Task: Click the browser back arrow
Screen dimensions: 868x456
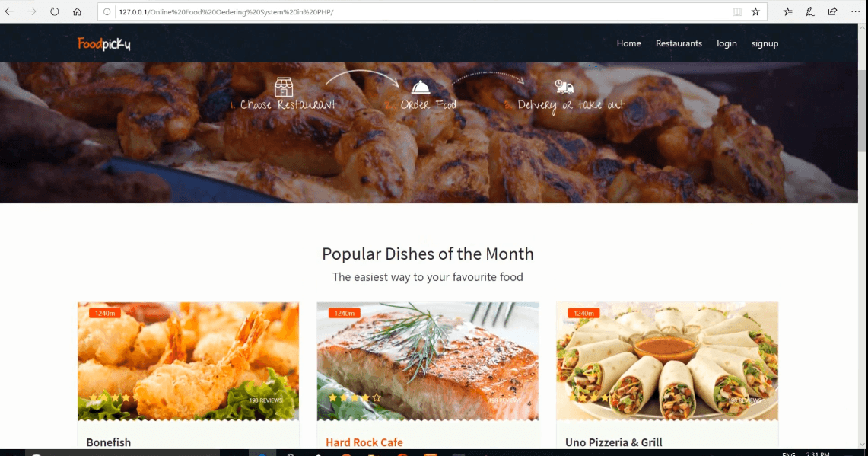Action: coord(9,11)
